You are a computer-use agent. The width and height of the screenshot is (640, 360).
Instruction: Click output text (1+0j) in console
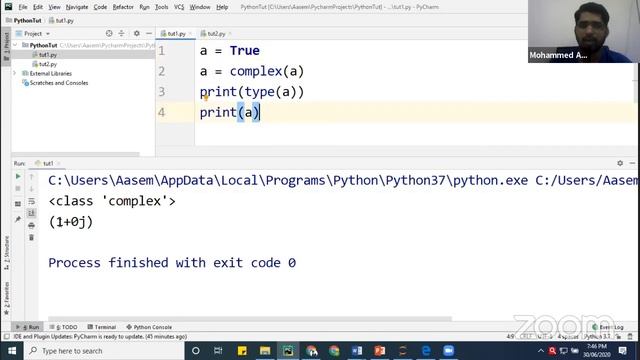pos(71,222)
